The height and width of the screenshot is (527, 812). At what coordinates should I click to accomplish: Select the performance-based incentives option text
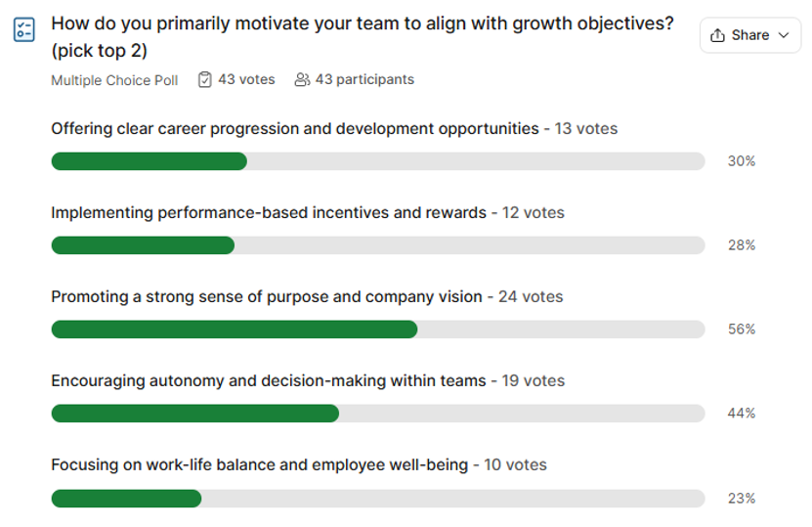click(x=268, y=212)
